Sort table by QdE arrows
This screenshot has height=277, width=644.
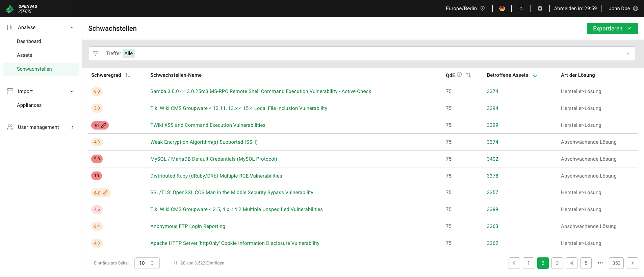tap(468, 75)
